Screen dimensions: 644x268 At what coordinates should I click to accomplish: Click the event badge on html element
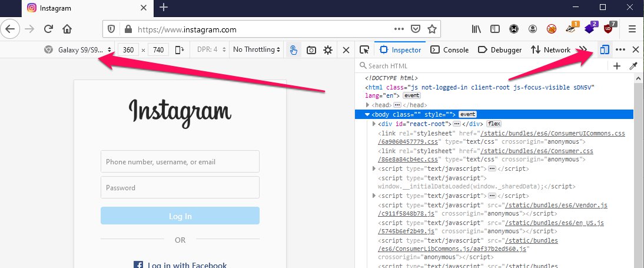coord(411,95)
